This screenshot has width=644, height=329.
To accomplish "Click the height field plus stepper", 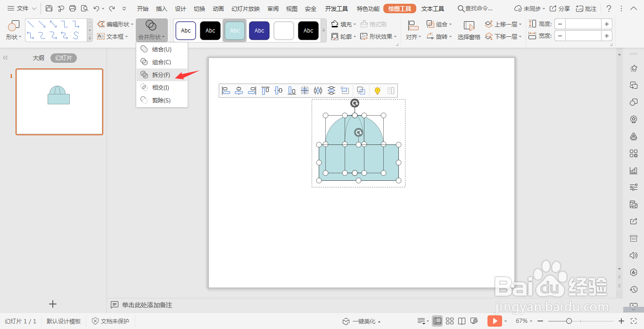I will pyautogui.click(x=607, y=24).
